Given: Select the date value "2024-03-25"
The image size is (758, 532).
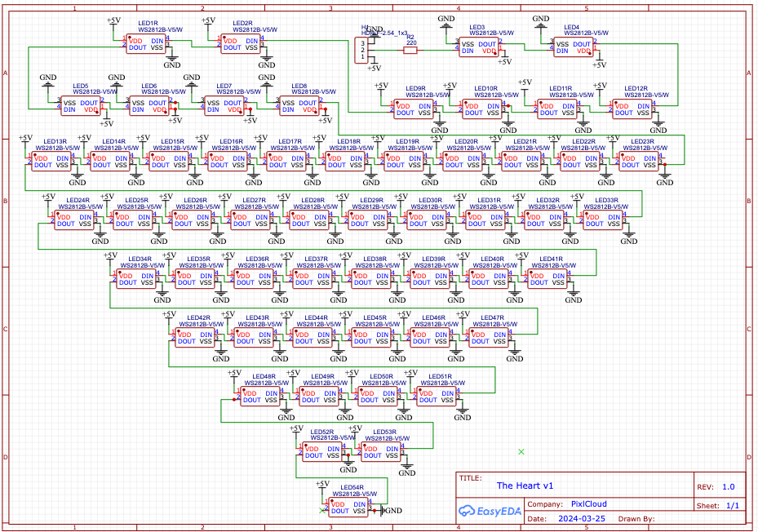Looking at the screenshot, I should click(x=582, y=518).
